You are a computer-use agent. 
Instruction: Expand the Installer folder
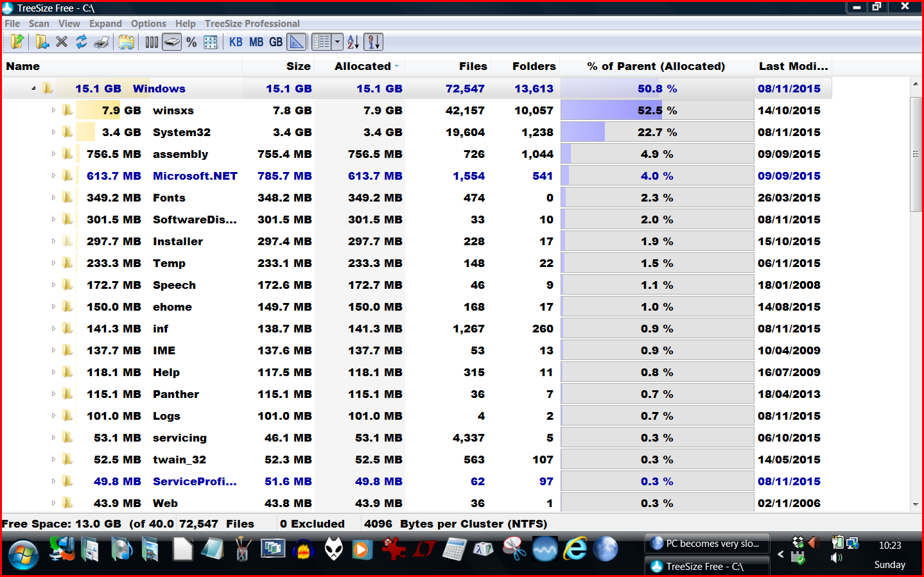coord(53,241)
